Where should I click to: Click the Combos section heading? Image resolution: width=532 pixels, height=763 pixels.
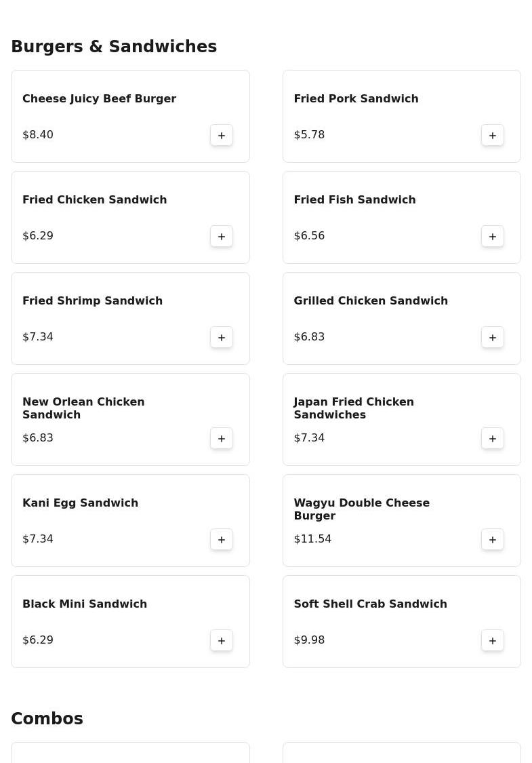tap(47, 719)
